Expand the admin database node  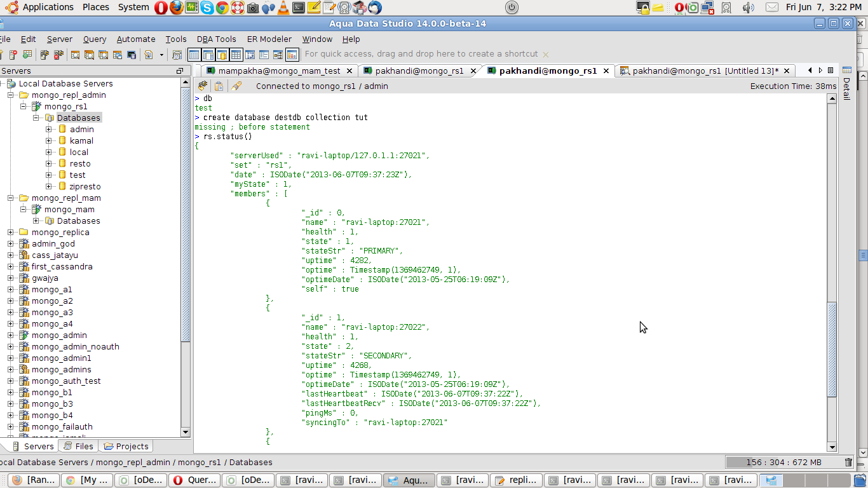[x=49, y=130]
